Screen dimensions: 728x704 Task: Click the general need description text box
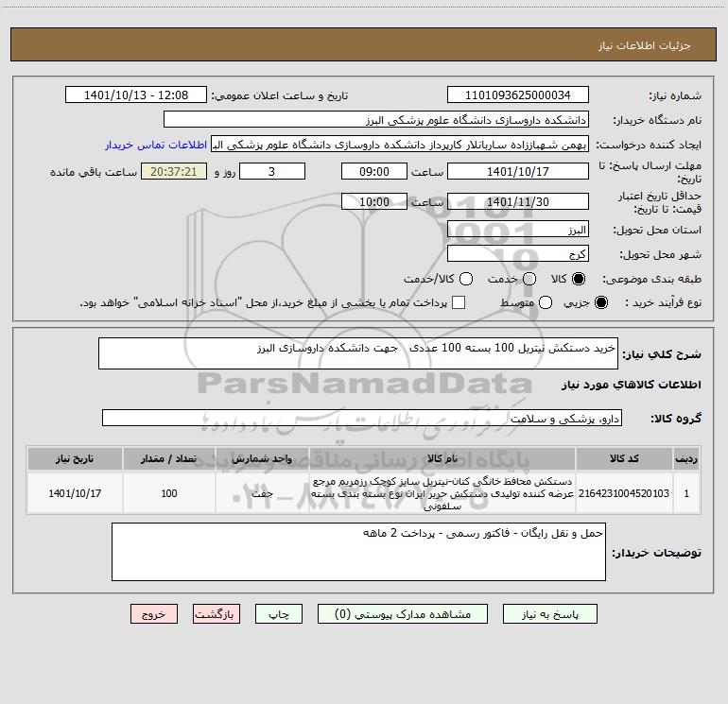coord(358,353)
